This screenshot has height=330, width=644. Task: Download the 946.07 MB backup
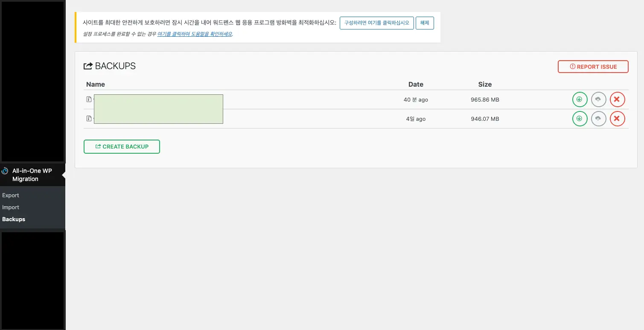coord(580,118)
